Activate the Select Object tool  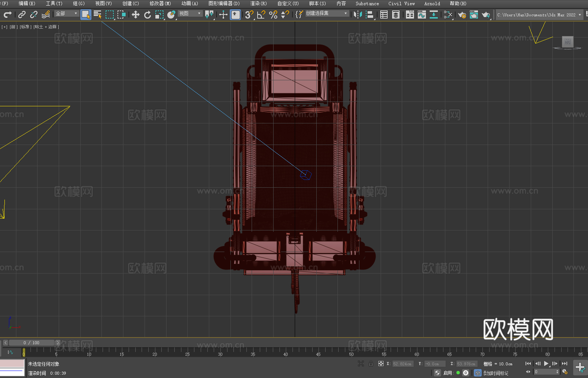click(x=86, y=14)
